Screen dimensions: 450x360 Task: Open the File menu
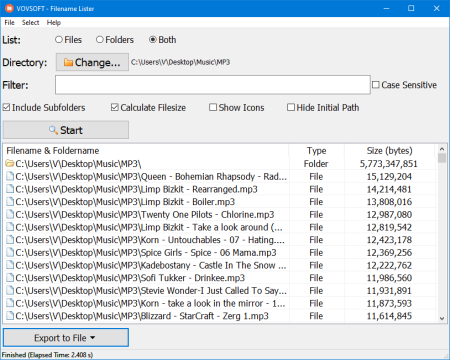(x=9, y=23)
